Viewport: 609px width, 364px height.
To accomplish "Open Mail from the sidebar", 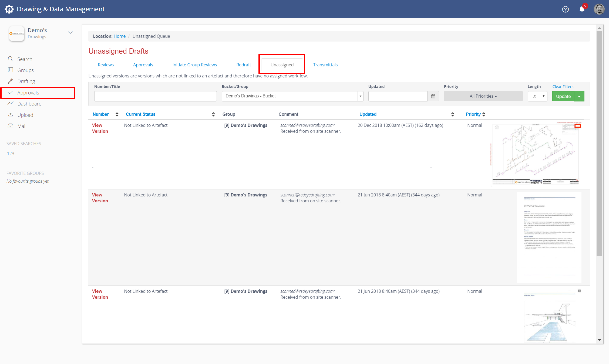I will (x=22, y=126).
